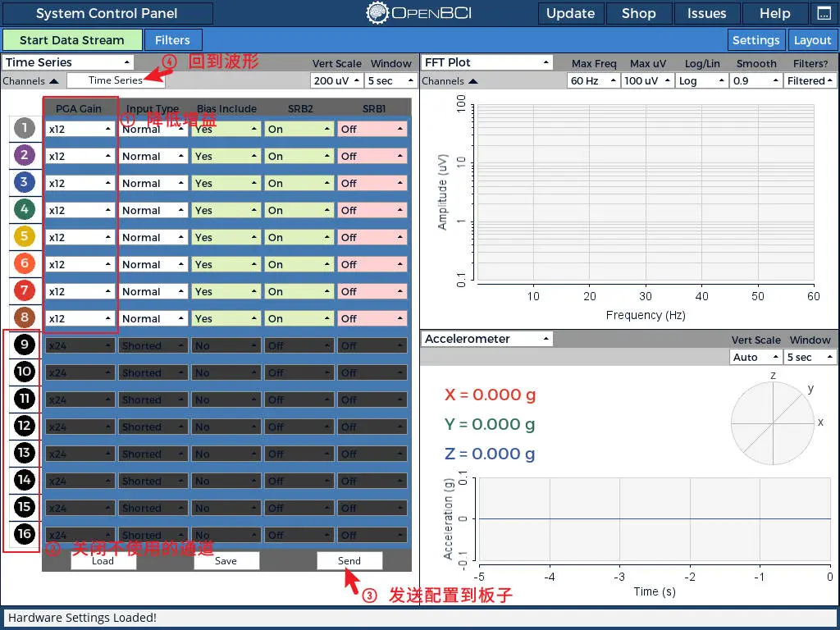Toggle channel 5 yellow circle button
840x630 pixels.
coord(24,237)
